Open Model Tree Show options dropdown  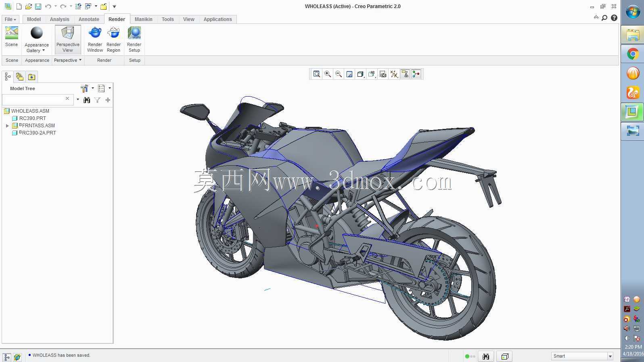[104, 88]
